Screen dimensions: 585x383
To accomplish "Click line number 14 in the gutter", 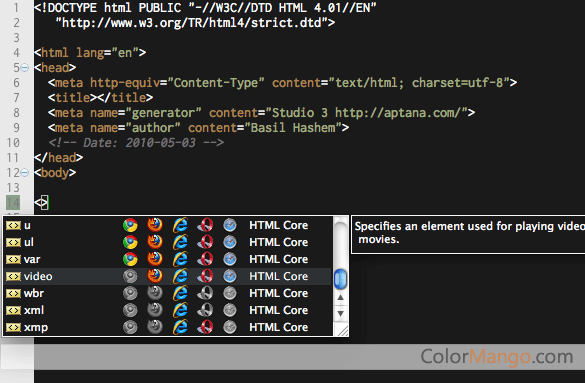I will pyautogui.click(x=13, y=203).
